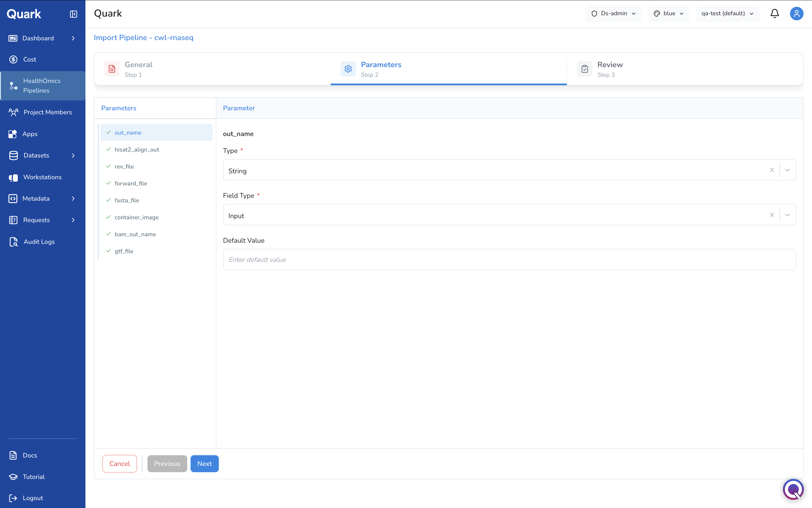
Task: Click the Apps icon in the sidebar
Action: point(13,134)
